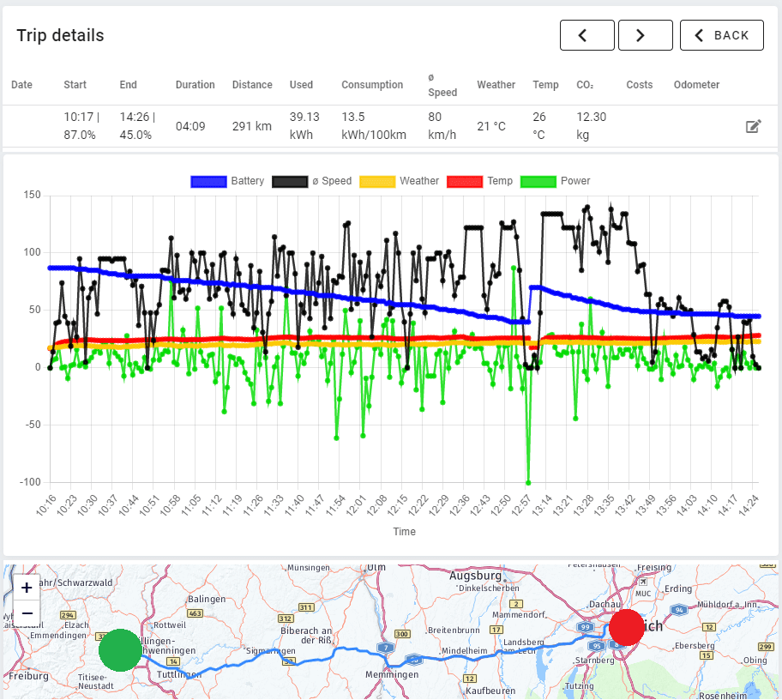The width and height of the screenshot is (782, 700).
Task: Click the red Temp legend color swatch
Action: point(465,182)
